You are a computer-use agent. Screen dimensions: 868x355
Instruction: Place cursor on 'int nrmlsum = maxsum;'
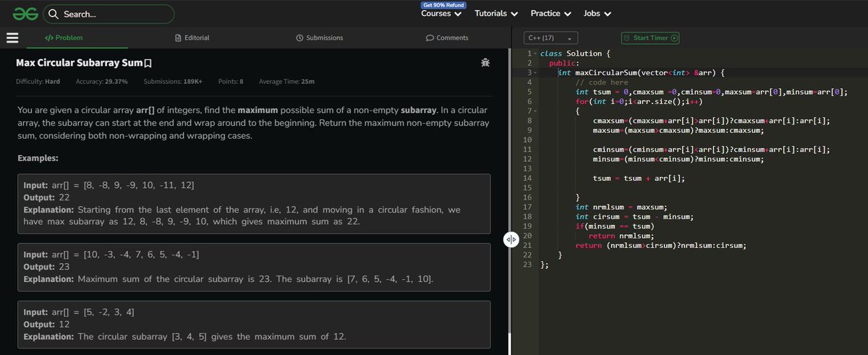[621, 206]
